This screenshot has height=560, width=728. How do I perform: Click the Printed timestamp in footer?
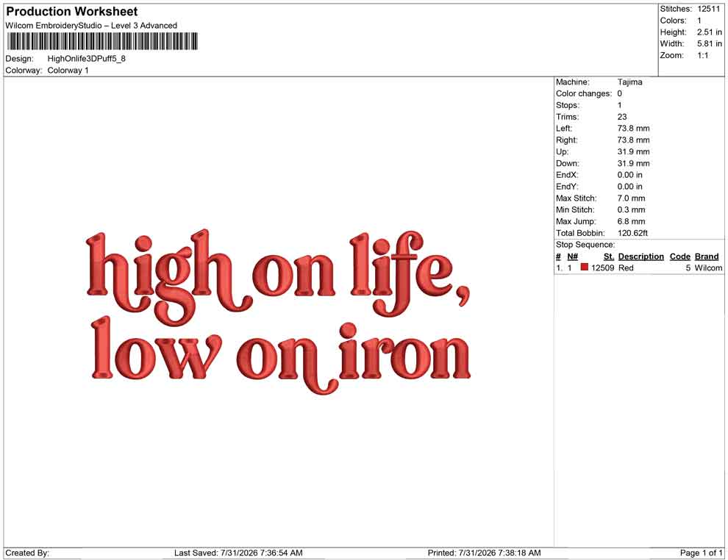click(485, 553)
